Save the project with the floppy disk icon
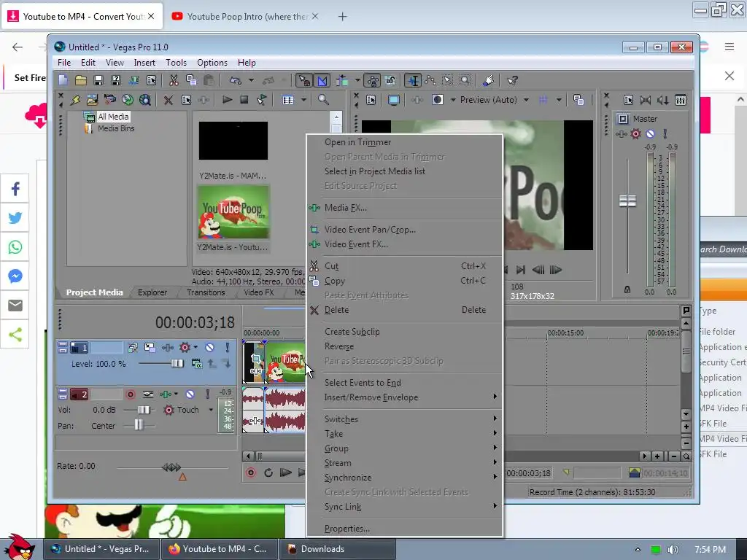Image resolution: width=747 pixels, height=560 pixels. (98, 80)
